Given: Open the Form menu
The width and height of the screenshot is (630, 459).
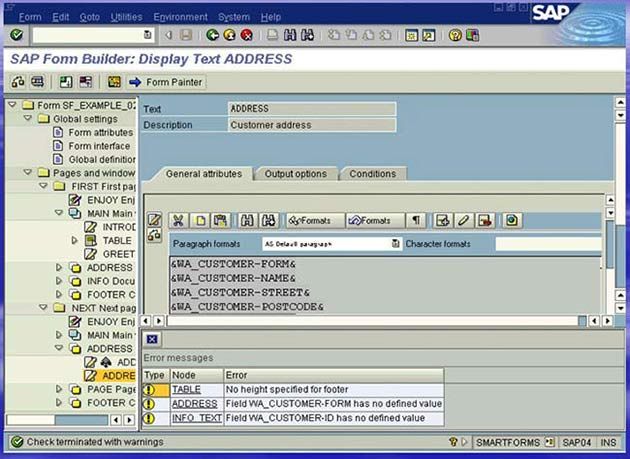Looking at the screenshot, I should (x=30, y=17).
